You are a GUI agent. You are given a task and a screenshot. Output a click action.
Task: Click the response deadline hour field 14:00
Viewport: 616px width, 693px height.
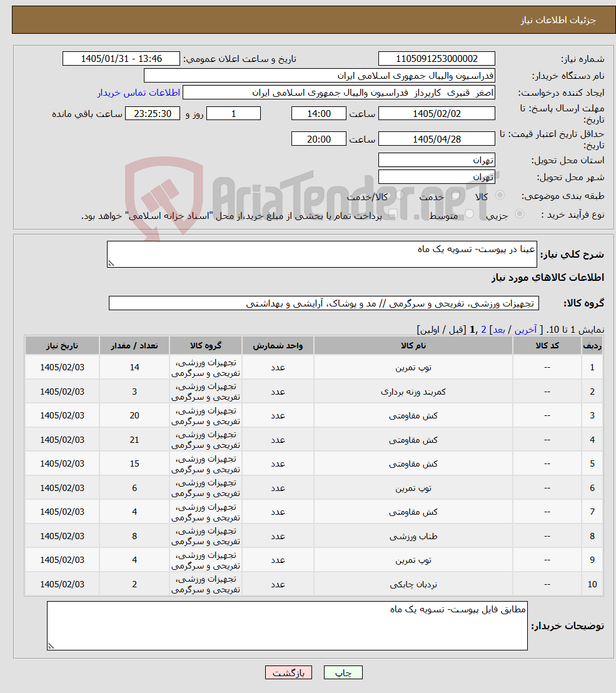[318, 114]
